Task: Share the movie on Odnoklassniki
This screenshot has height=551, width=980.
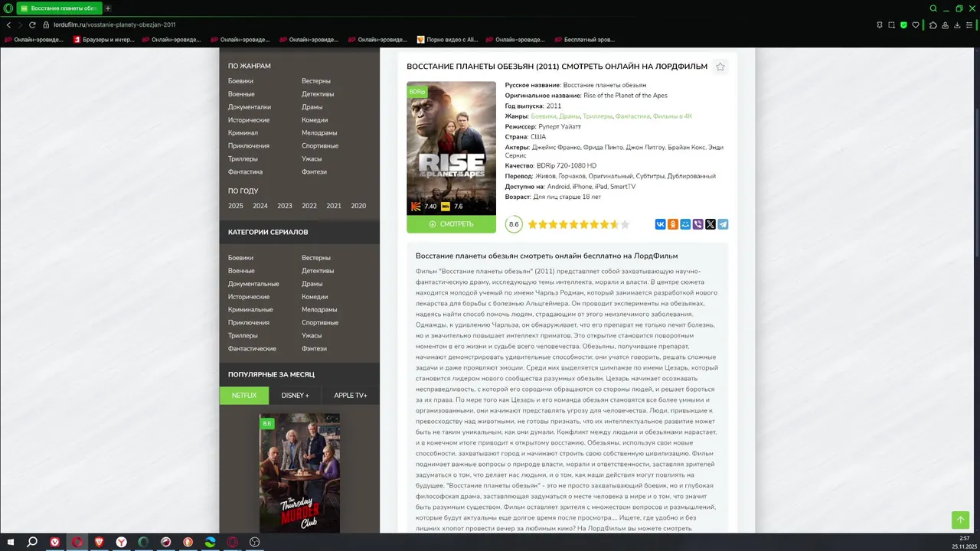Action: pyautogui.click(x=673, y=224)
